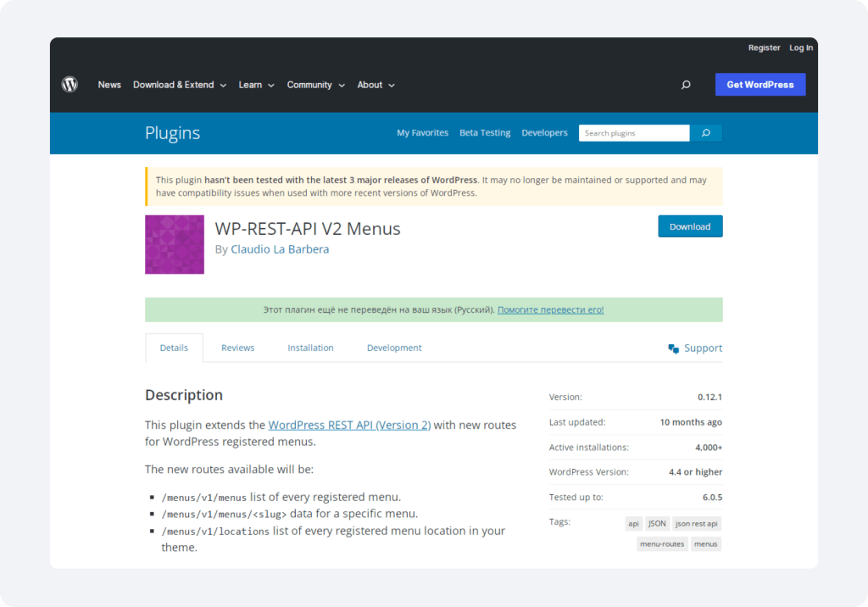Click the blue Download button
Screen dimensions: 868x607
[690, 226]
